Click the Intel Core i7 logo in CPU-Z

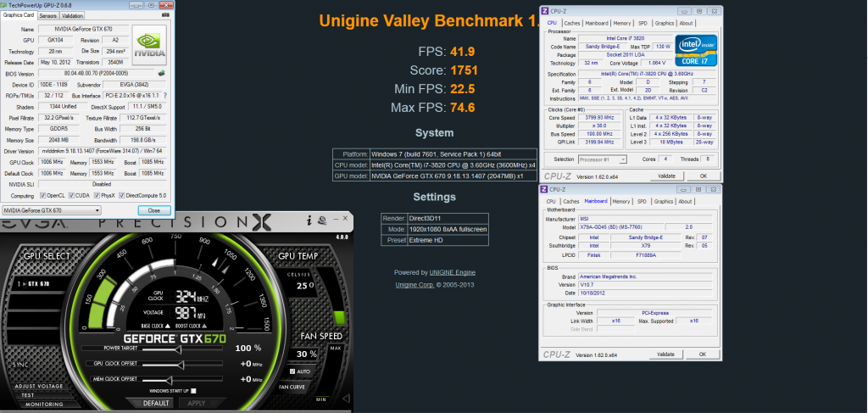coord(696,50)
